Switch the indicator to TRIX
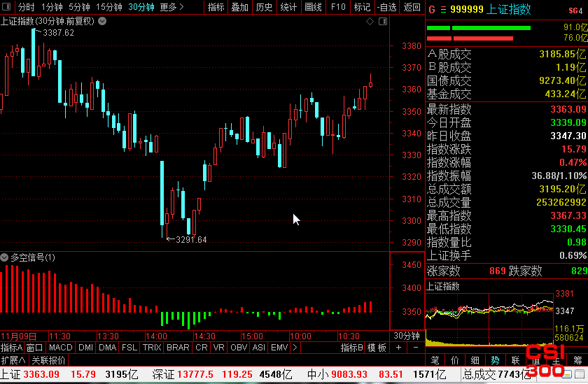Viewport: 588px width, 384px height. tap(151, 348)
